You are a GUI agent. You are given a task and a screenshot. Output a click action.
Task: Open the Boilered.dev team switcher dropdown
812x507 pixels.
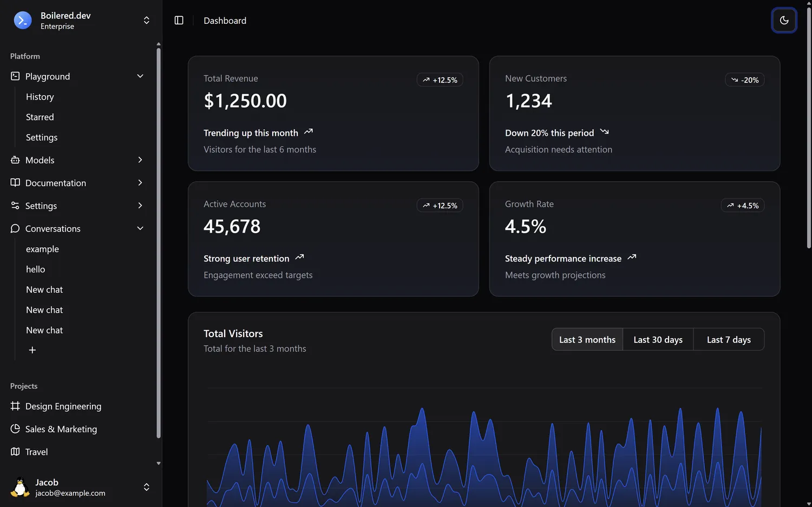click(146, 21)
